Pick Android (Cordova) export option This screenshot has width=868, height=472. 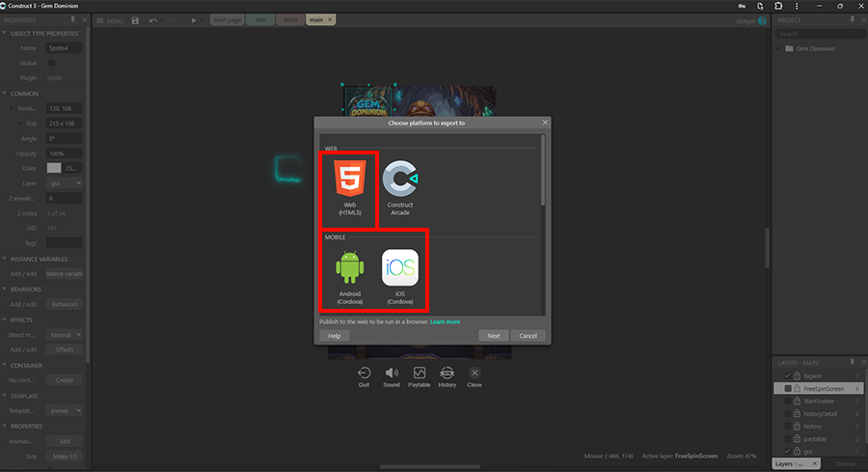[349, 274]
